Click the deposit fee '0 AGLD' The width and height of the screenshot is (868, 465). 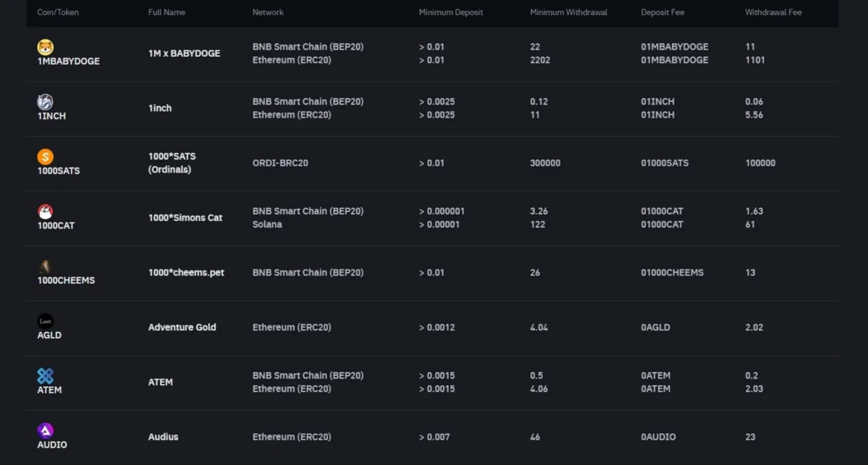(656, 327)
